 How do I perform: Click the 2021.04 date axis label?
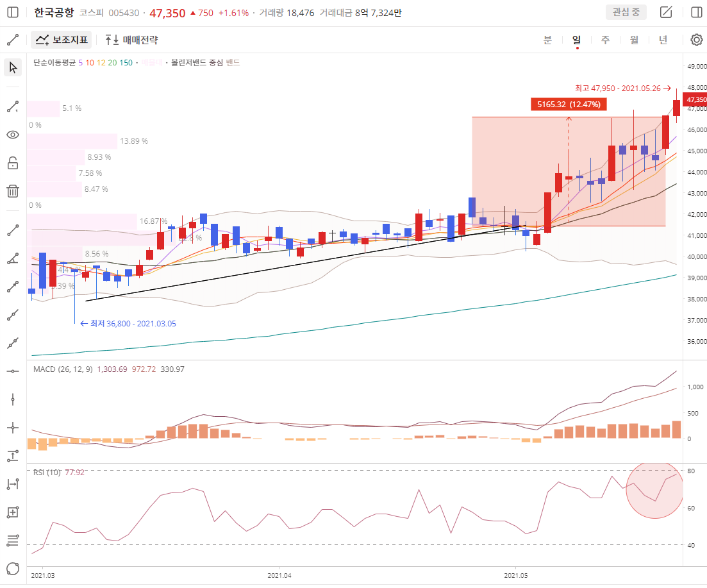pos(279,575)
